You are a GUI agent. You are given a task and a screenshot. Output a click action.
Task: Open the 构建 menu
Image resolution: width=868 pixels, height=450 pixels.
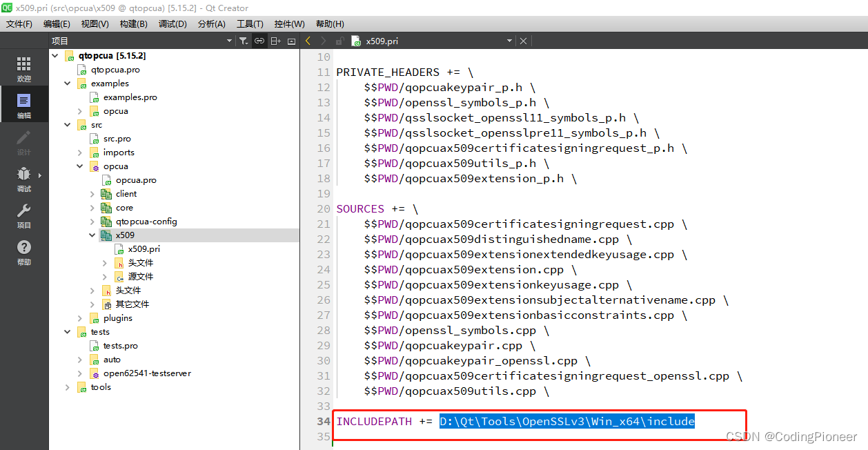[134, 23]
